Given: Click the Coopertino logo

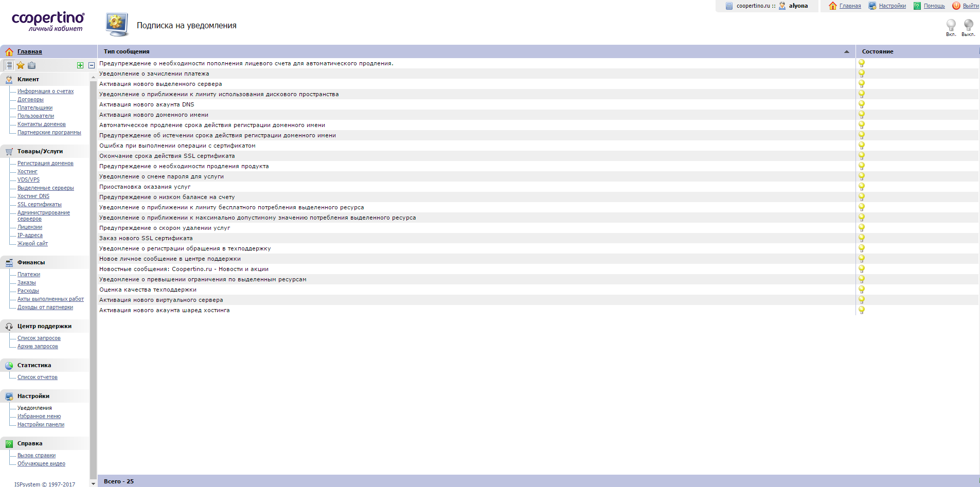Looking at the screenshot, I should point(48,22).
